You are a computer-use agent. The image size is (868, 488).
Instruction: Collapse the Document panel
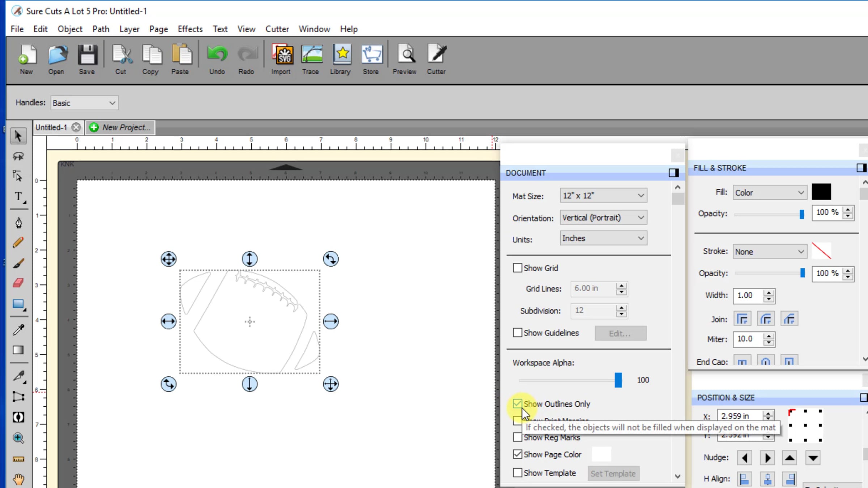point(673,173)
